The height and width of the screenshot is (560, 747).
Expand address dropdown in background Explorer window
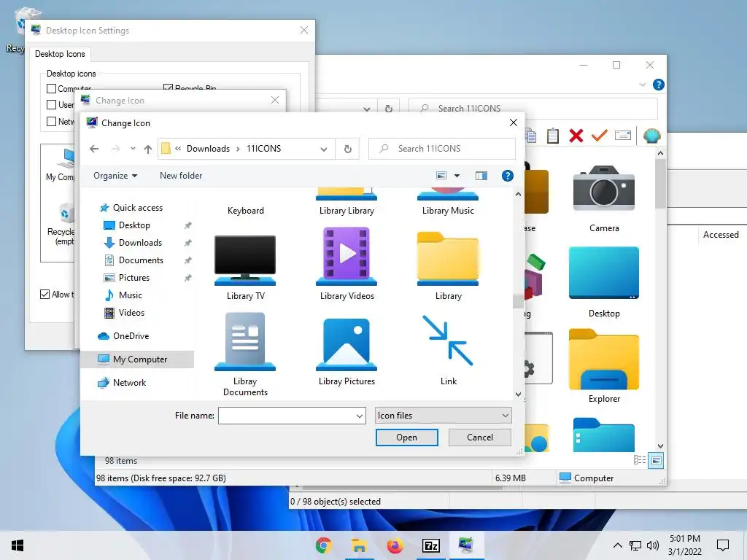(x=367, y=109)
